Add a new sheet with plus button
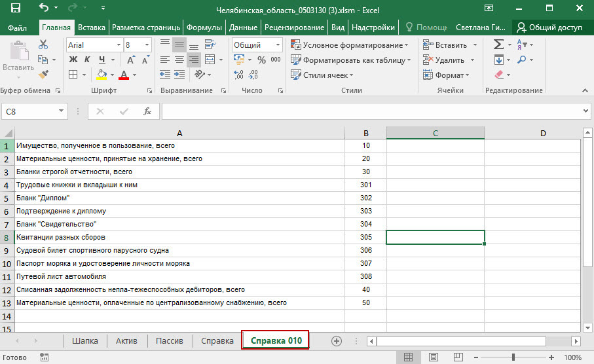 [337, 341]
